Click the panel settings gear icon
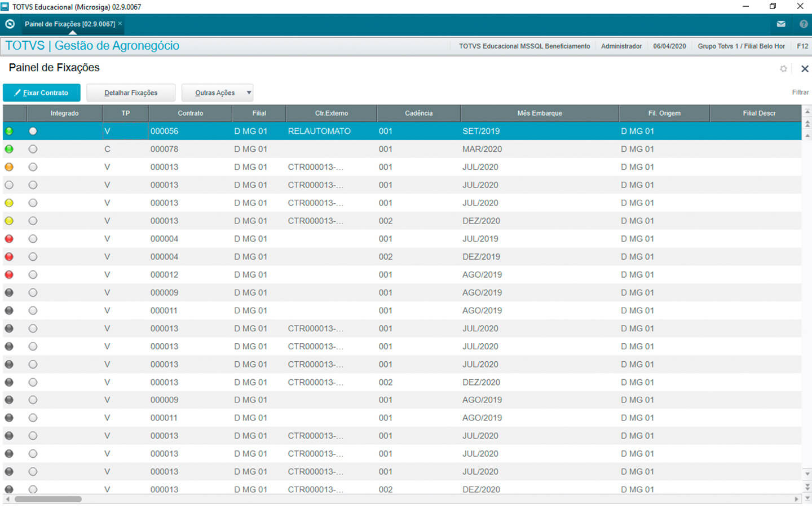Image resolution: width=812 pixels, height=508 pixels. 783,69
